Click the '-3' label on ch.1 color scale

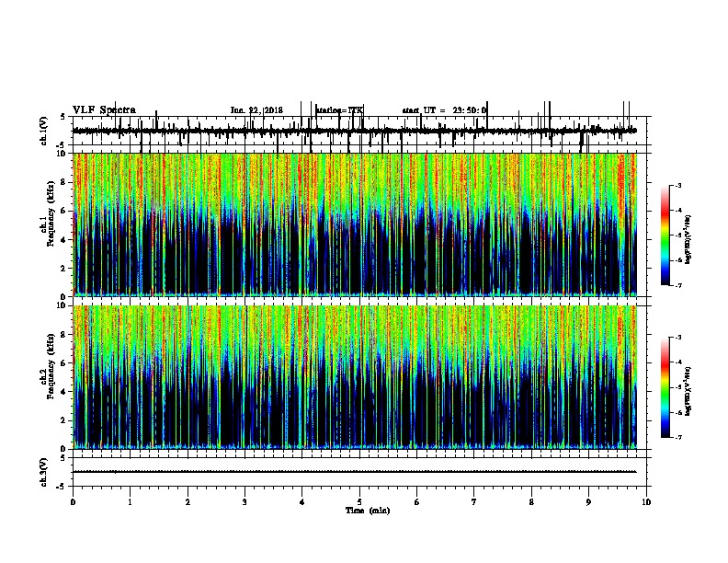pos(677,185)
